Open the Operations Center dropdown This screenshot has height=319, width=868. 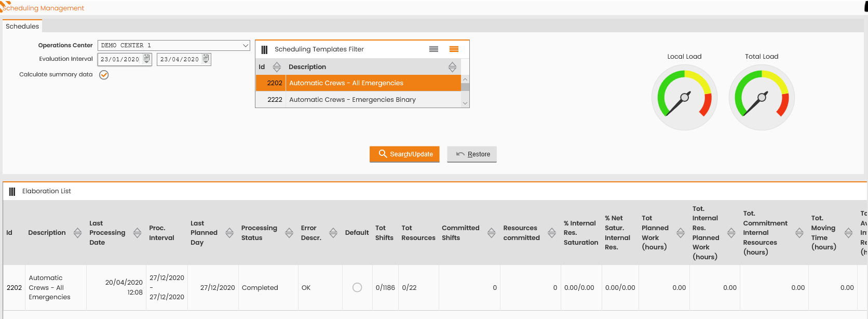pyautogui.click(x=174, y=45)
